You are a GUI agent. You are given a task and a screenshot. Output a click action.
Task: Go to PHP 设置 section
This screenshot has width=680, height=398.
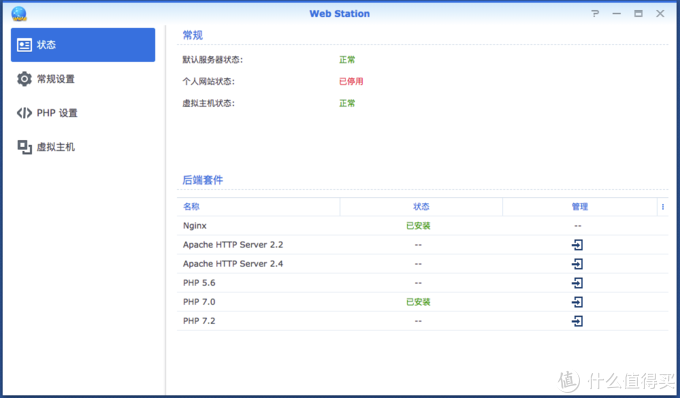(83, 113)
